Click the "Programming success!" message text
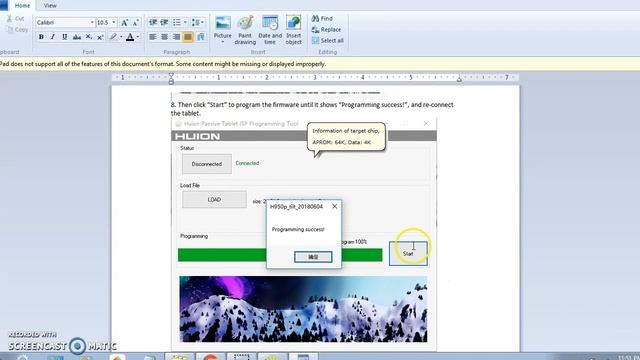The height and width of the screenshot is (360, 640). (298, 229)
